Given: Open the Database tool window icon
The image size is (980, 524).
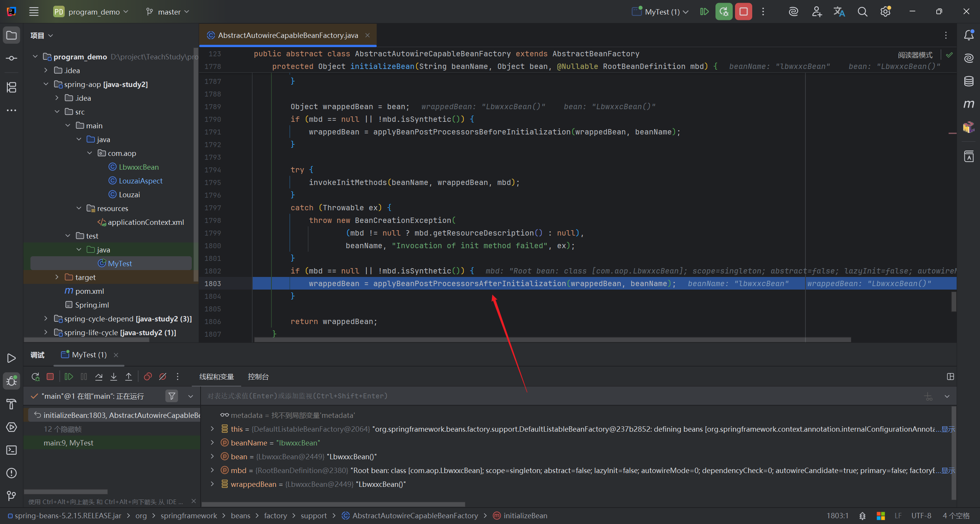Looking at the screenshot, I should click(969, 81).
